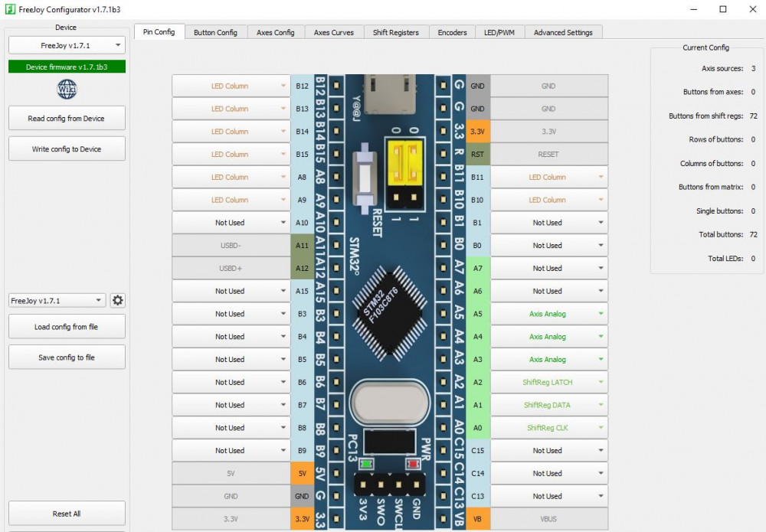Open pin B14 function dropdown
The height and width of the screenshot is (532, 766).
click(x=231, y=132)
